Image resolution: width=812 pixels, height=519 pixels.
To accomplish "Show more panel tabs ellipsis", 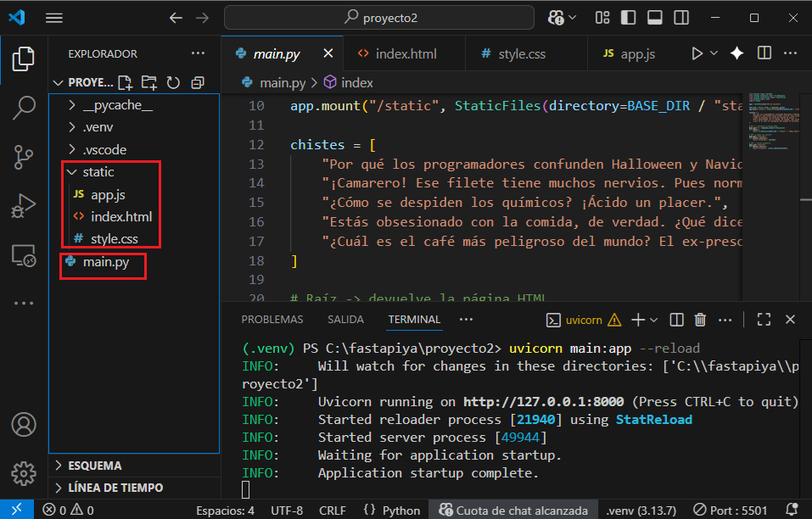I will click(x=466, y=319).
